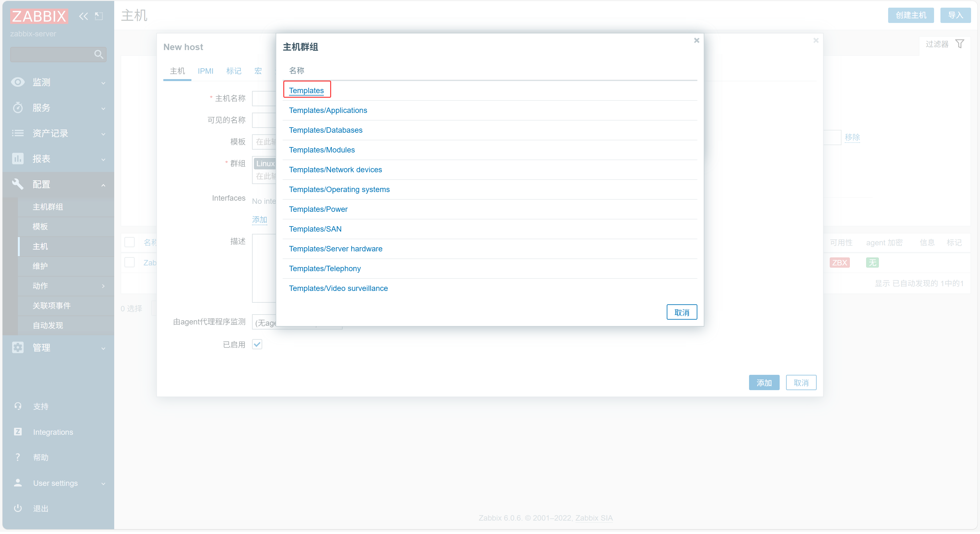Select Templates/Applications host group
The image size is (980, 534).
[x=328, y=110]
